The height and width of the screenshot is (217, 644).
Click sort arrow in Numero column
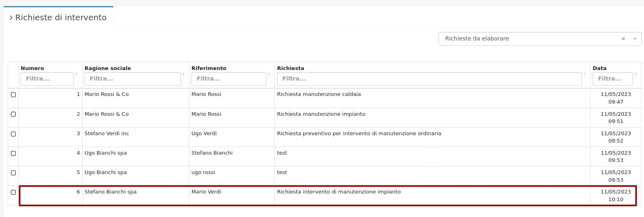tap(77, 74)
